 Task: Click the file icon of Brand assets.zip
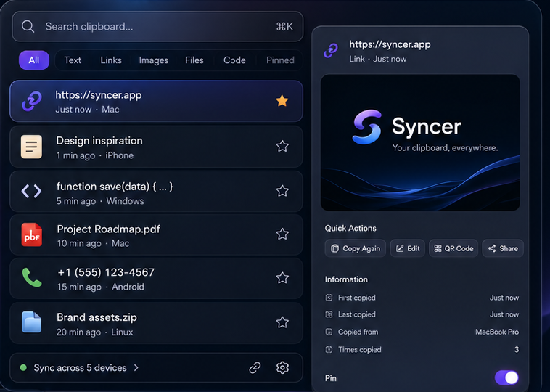pyautogui.click(x=32, y=322)
